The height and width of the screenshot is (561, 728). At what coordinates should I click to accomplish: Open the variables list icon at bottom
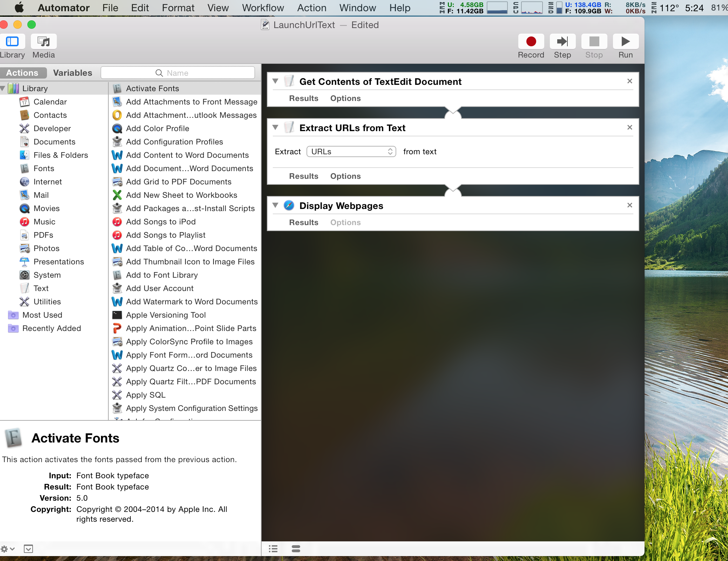(x=296, y=549)
